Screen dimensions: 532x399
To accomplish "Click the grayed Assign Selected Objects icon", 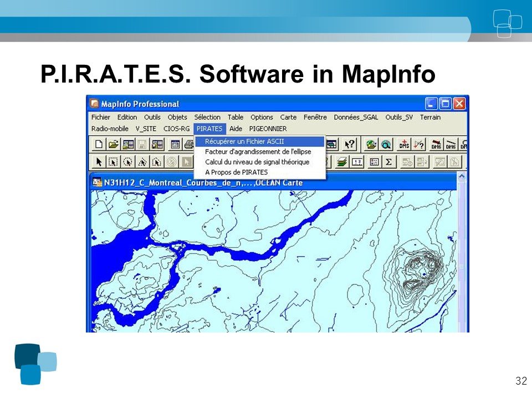I will coord(422,162).
